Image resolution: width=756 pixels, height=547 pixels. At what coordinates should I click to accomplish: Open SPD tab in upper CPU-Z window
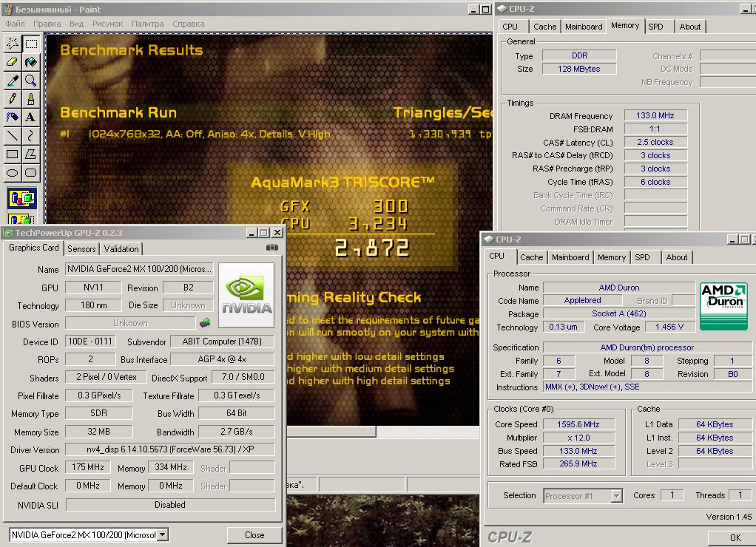click(655, 27)
